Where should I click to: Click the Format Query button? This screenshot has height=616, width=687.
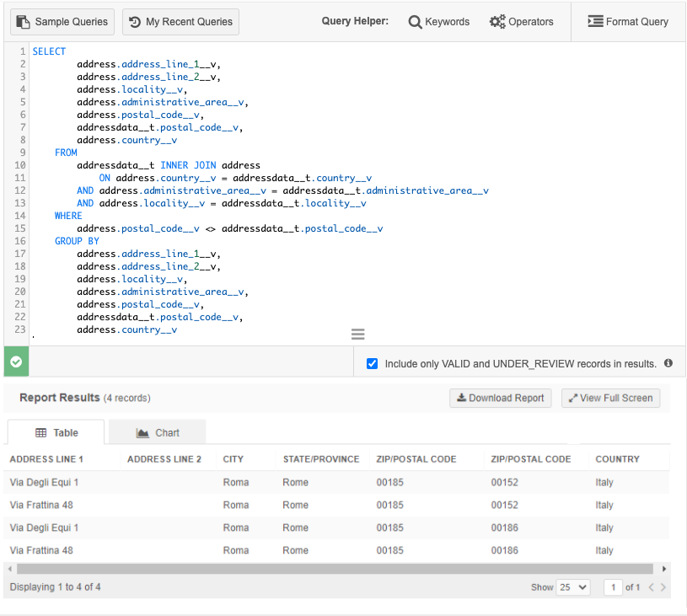[628, 22]
